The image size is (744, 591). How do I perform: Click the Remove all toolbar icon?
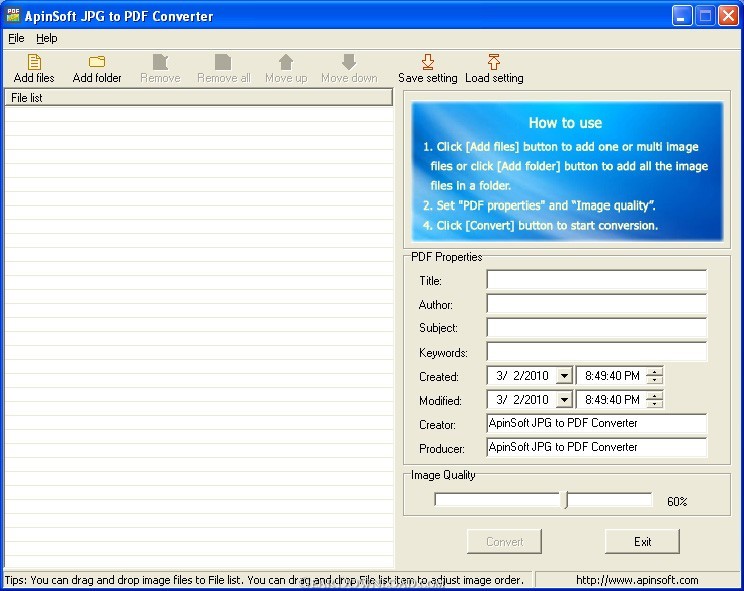click(x=223, y=62)
